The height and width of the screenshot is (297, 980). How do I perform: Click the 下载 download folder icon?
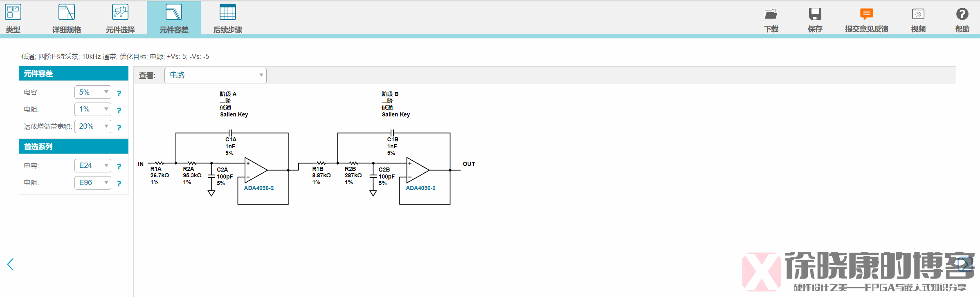pyautogui.click(x=771, y=14)
